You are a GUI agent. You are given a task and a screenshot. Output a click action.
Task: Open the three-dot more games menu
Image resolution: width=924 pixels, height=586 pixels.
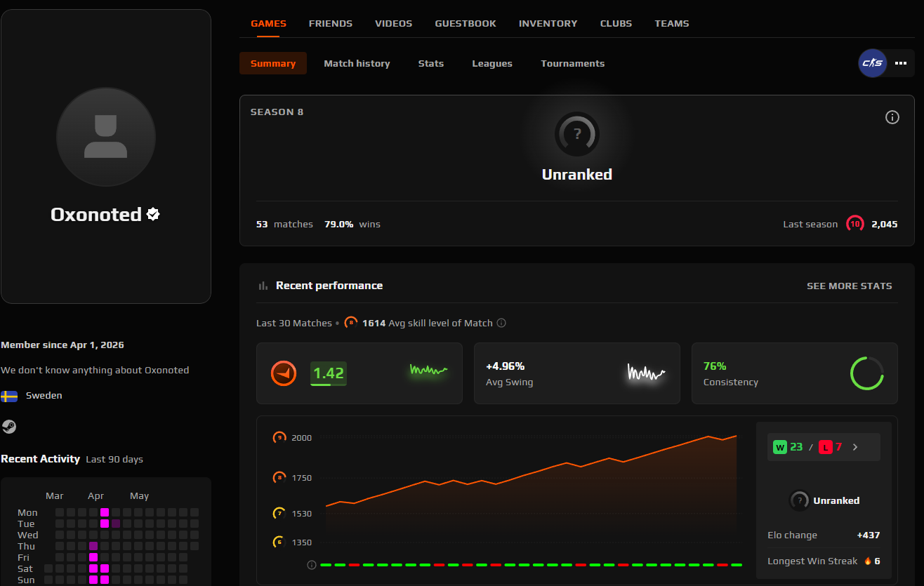[902, 63]
